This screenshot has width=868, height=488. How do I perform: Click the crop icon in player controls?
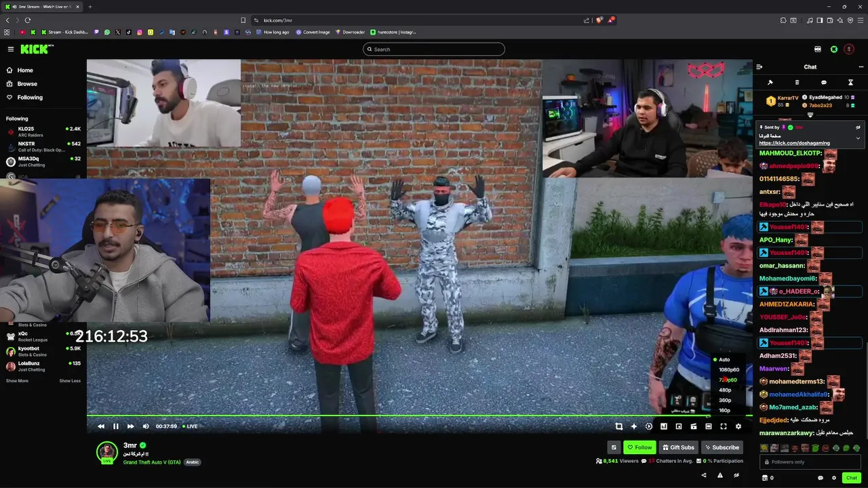click(x=619, y=426)
